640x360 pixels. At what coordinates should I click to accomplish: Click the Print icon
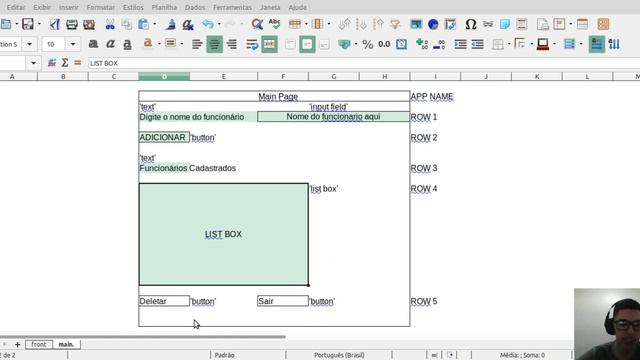click(72, 24)
